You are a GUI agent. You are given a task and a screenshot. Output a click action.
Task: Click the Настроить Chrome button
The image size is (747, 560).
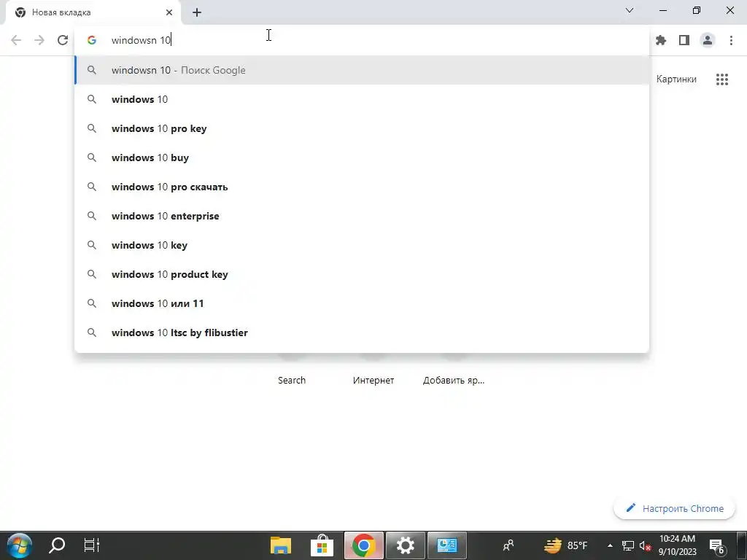[674, 508]
